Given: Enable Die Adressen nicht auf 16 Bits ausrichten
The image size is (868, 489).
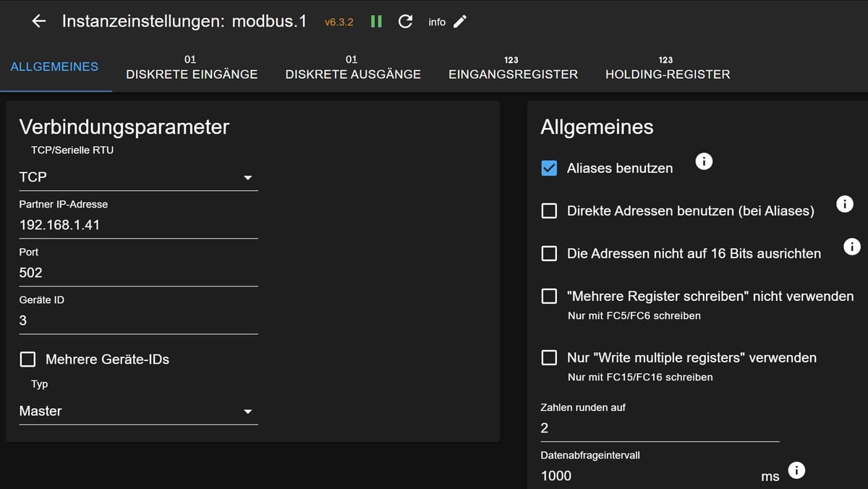Looking at the screenshot, I should click(x=549, y=254).
